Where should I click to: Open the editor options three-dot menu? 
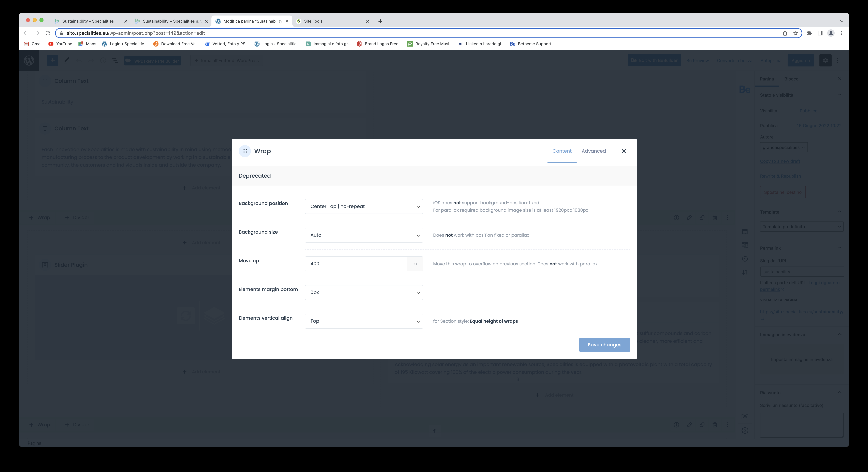pyautogui.click(x=838, y=60)
